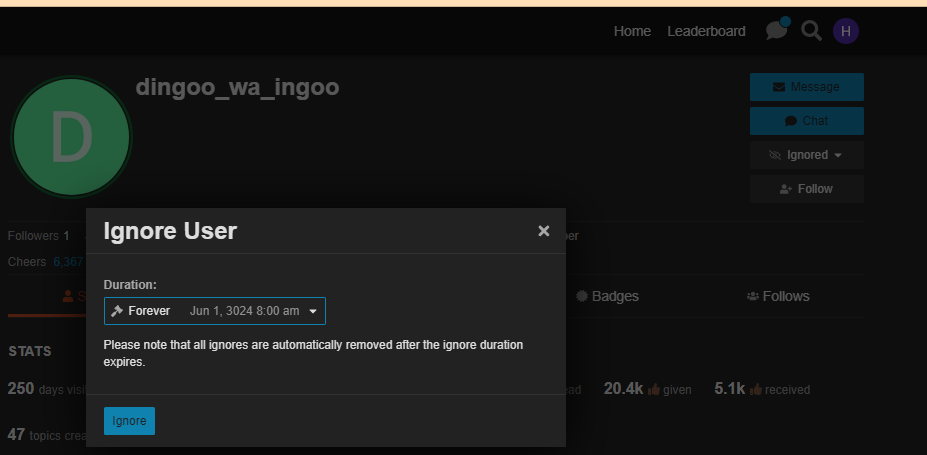The width and height of the screenshot is (927, 455).
Task: Open the Ignored dropdown button
Action: [806, 155]
